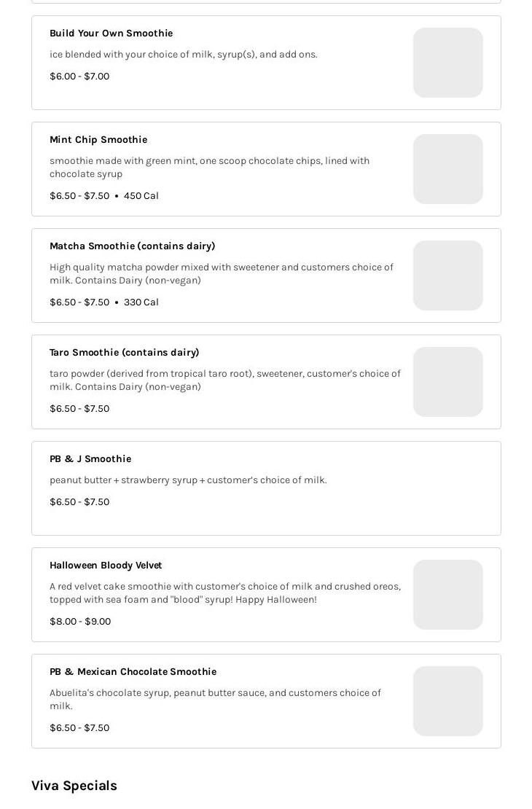Image resolution: width=532 pixels, height=809 pixels.
Task: Click PB & Mexican Chocolate Smoothie thumbnail
Action: pos(447,701)
